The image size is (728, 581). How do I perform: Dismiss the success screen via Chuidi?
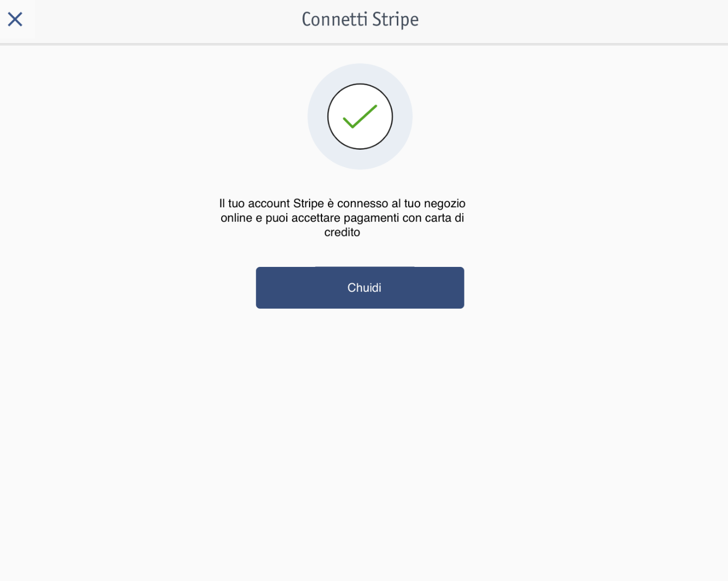click(360, 288)
